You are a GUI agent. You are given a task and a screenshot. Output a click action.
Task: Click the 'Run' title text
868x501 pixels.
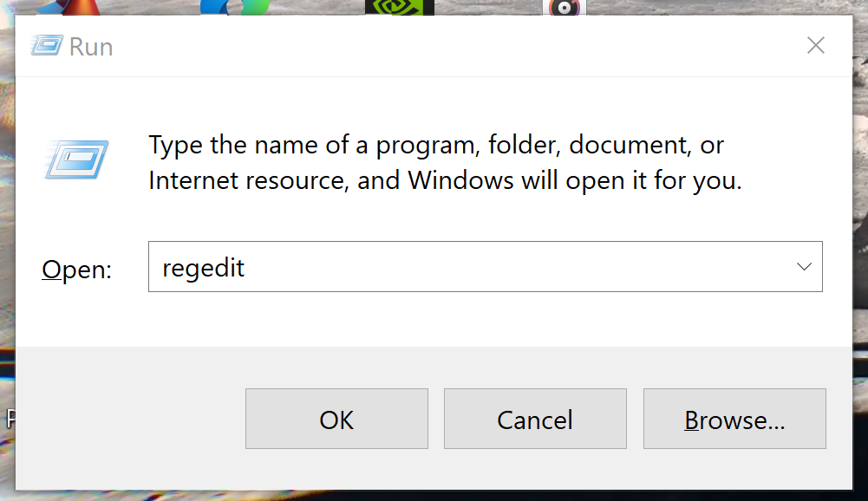[x=90, y=46]
